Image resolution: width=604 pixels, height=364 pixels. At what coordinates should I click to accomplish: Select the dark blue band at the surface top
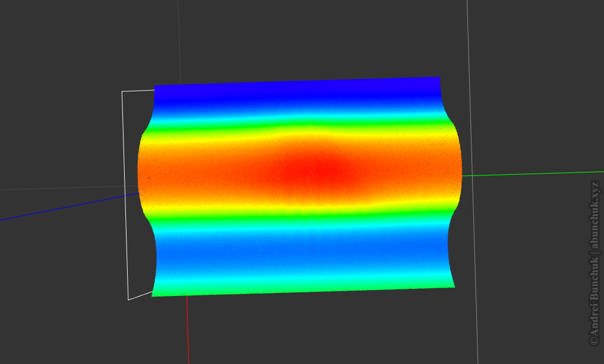click(x=297, y=90)
